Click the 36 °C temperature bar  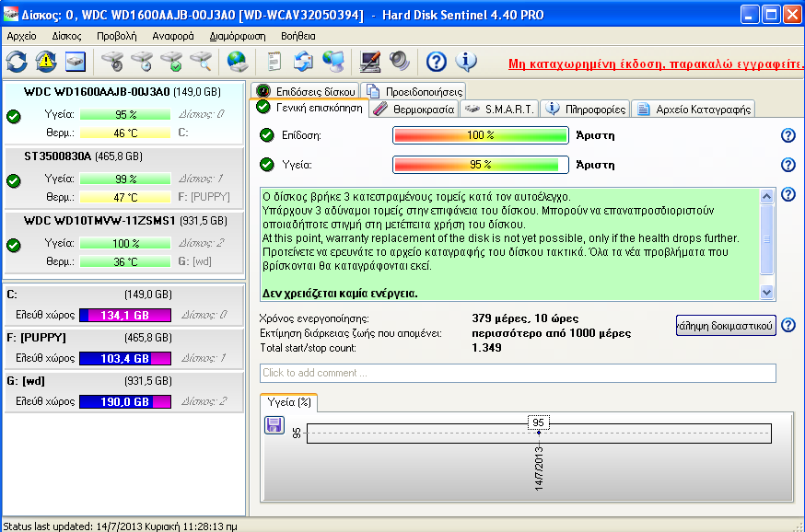(125, 261)
